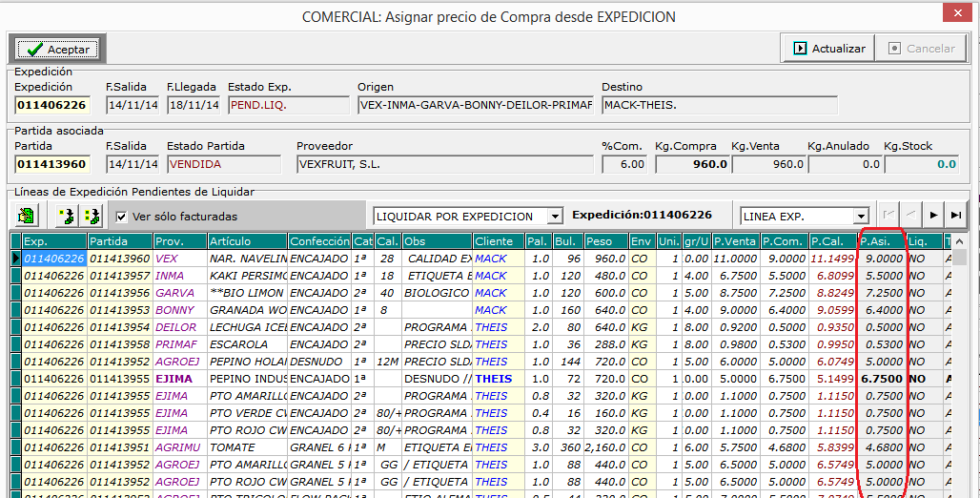Expand the 'LINEA EXP.' combo box
Screen dimensions: 980x498
[x=861, y=217]
